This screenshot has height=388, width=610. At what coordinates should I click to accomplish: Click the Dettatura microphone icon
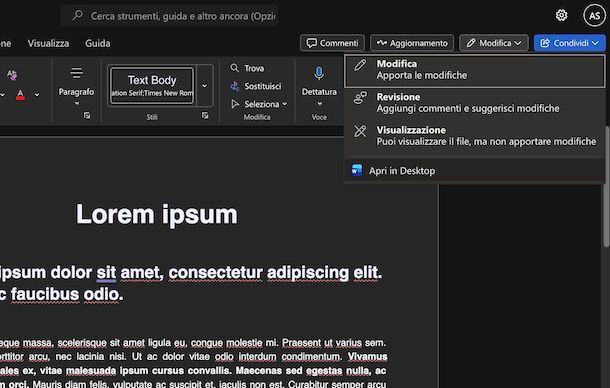[x=319, y=73]
